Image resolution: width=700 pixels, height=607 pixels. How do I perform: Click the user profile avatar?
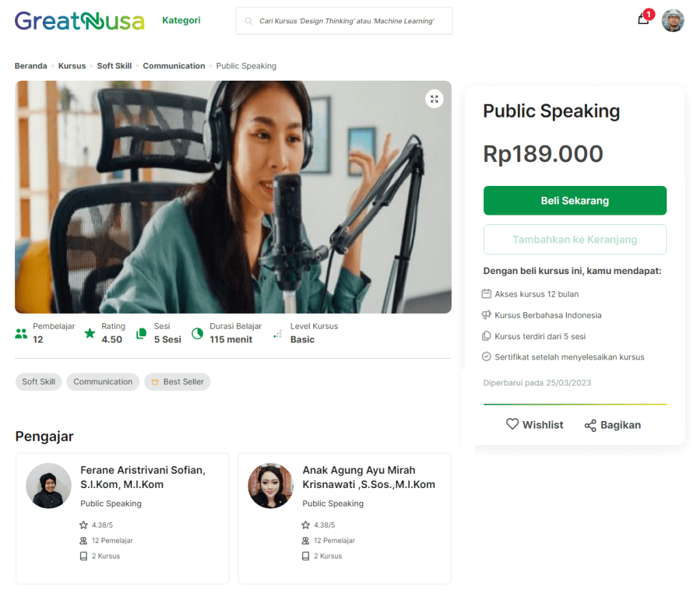pyautogui.click(x=673, y=21)
